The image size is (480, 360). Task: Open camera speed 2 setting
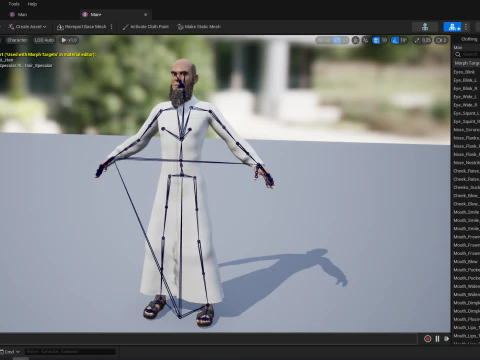click(441, 40)
